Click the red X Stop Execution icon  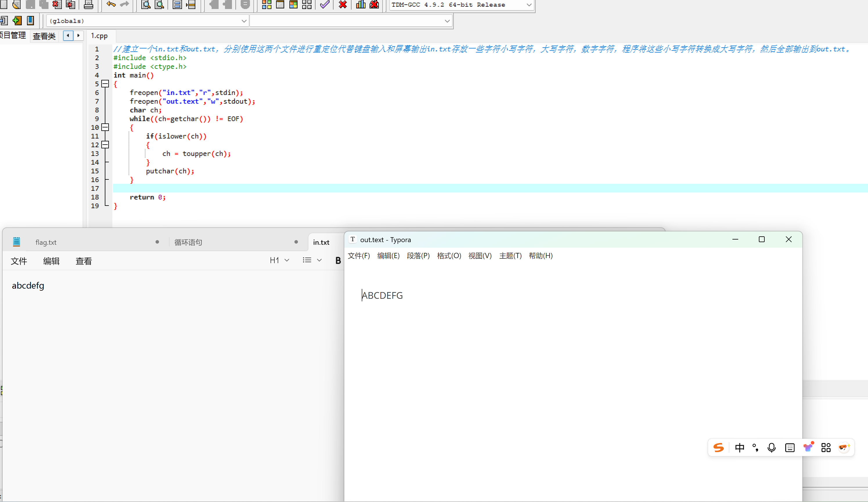click(343, 4)
